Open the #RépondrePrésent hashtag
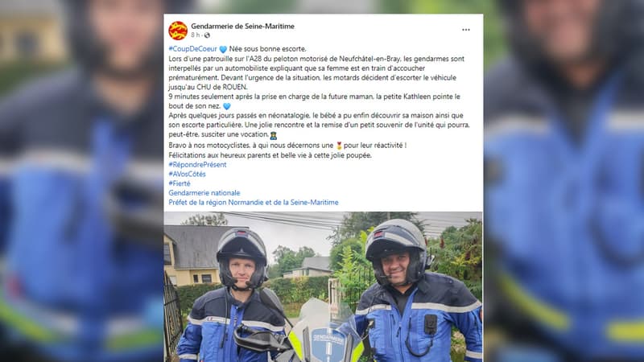The height and width of the screenshot is (362, 644). click(197, 165)
